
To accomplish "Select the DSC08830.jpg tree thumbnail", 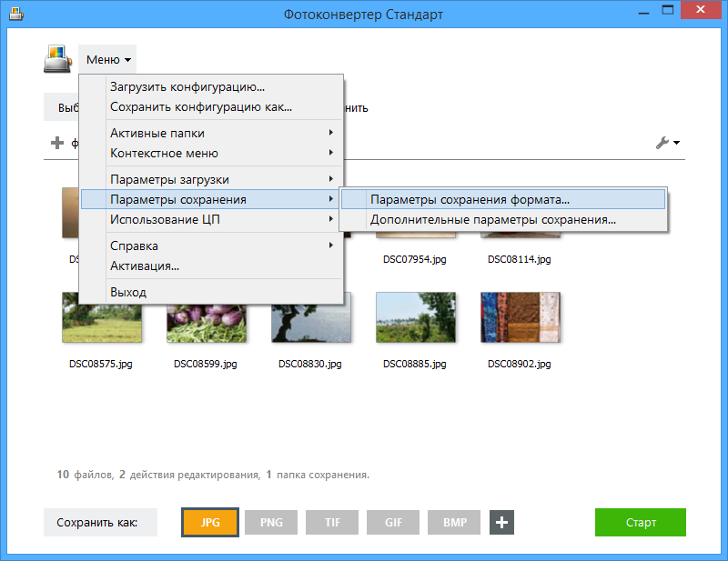I will 311,324.
